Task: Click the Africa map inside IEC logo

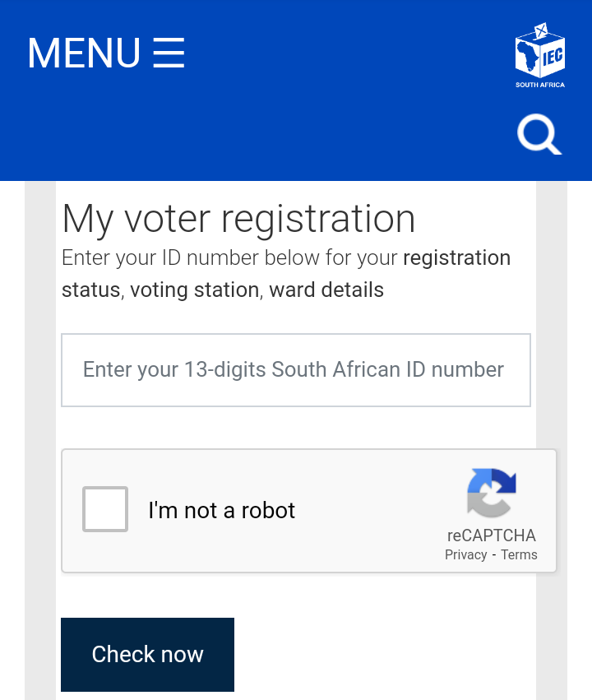Action: tap(528, 58)
